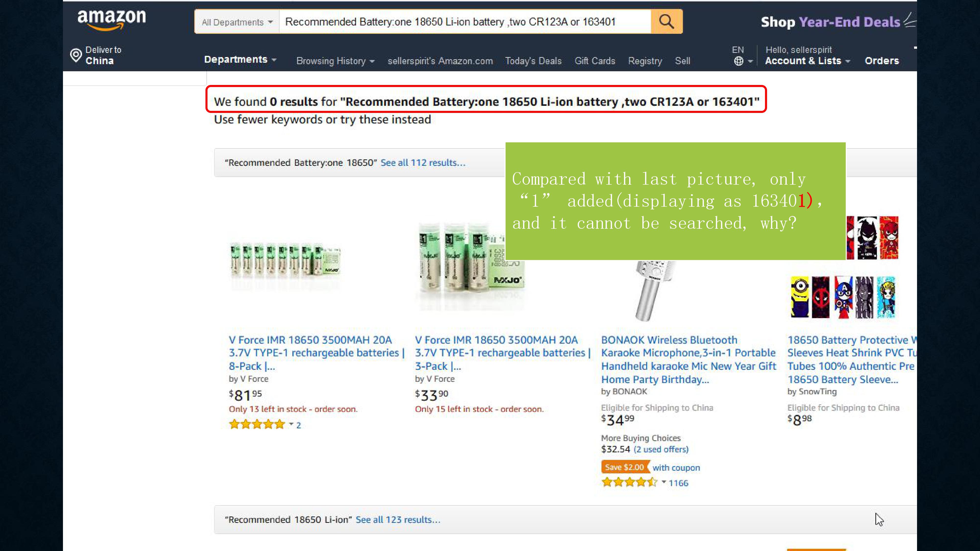Click the orange search magnifier button
Image resolution: width=980 pixels, height=551 pixels.
pos(666,22)
